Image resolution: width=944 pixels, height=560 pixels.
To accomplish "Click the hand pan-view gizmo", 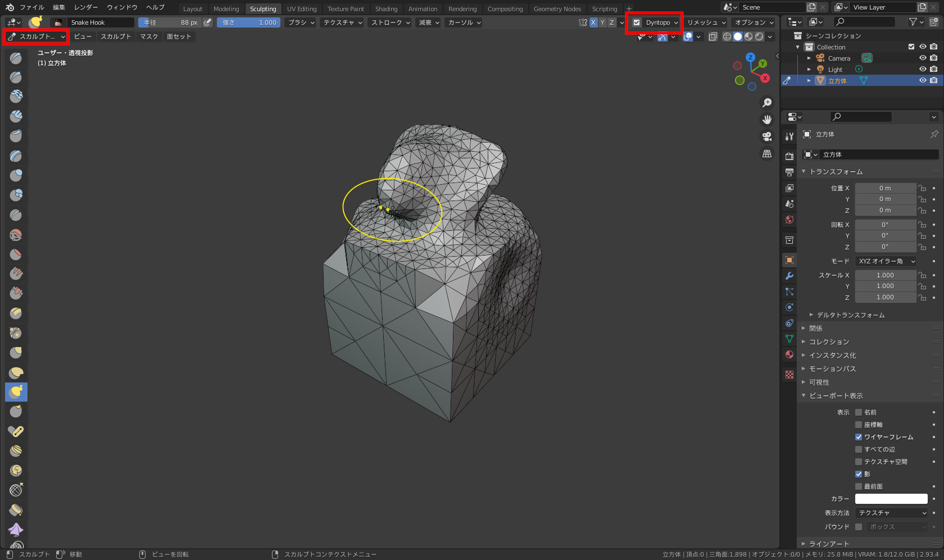I will click(766, 120).
